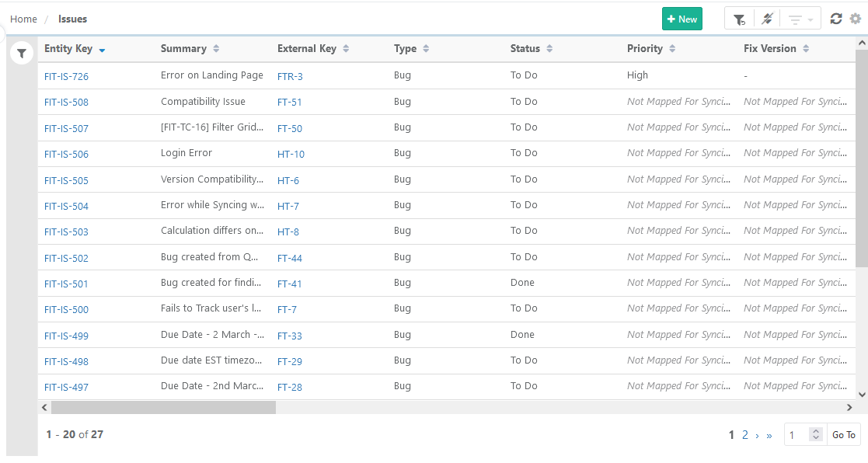Create an issue with the New button
This screenshot has height=463, width=868.
coord(682,18)
